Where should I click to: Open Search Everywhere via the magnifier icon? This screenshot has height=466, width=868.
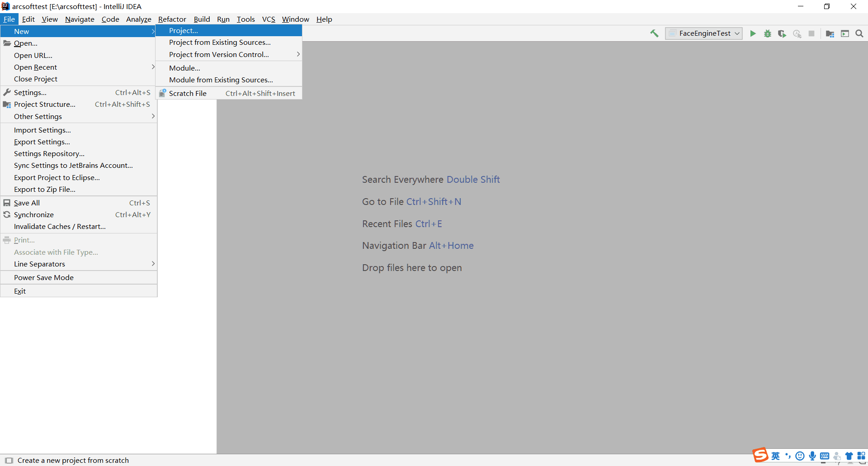click(859, 33)
